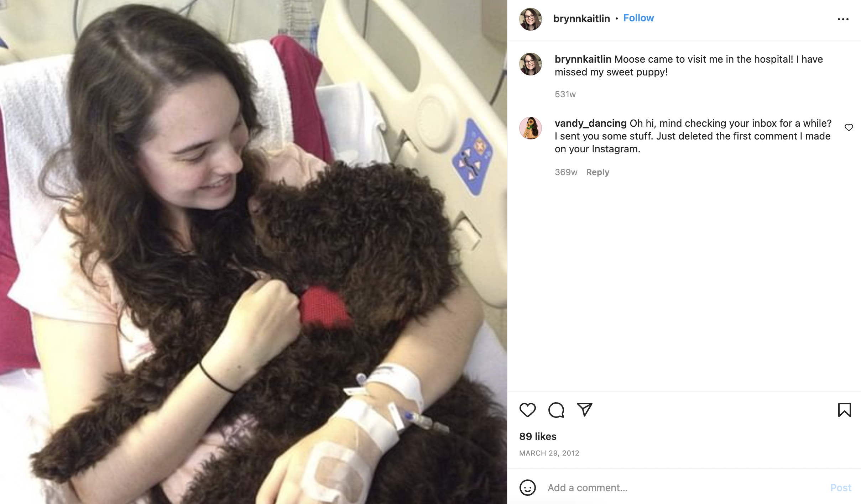Viewport: 861px width, 504px height.
Task: Reply to vandy_dancing's comment
Action: tap(598, 172)
